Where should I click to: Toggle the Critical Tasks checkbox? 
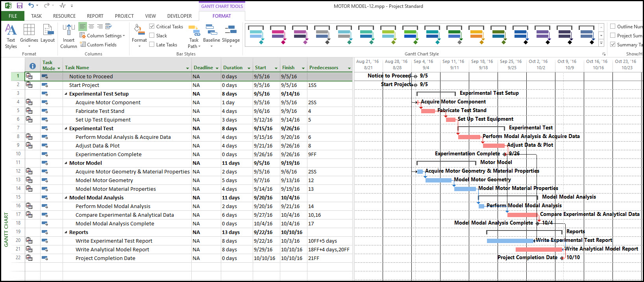(152, 26)
